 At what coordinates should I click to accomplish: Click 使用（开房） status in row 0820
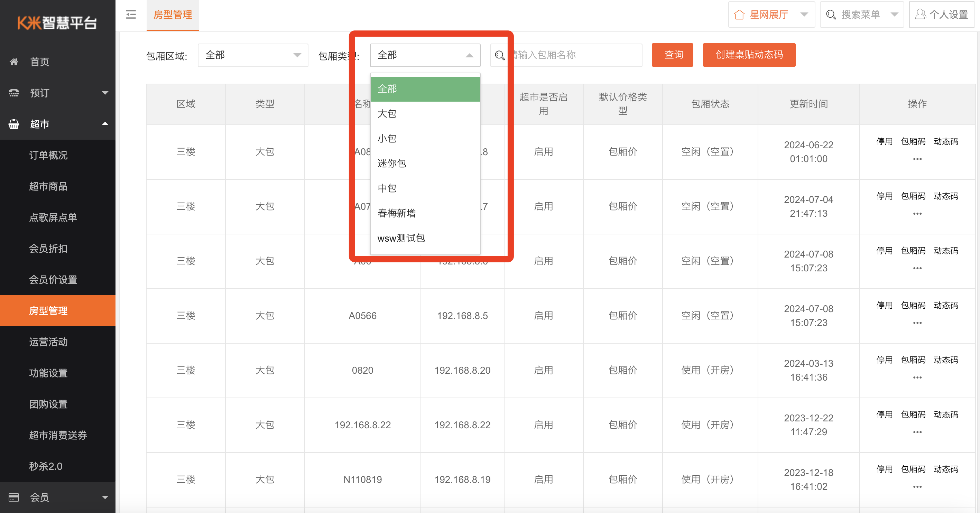[710, 370]
